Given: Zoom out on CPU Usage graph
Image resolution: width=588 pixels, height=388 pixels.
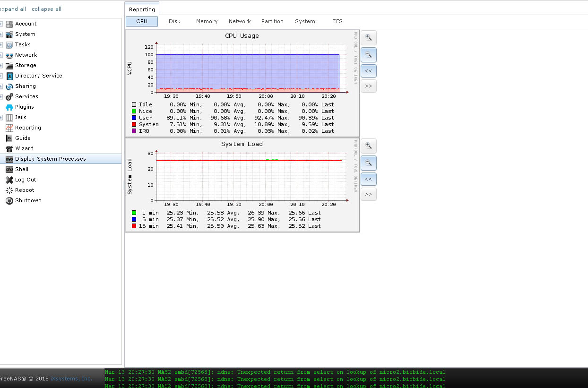Looking at the screenshot, I should coord(369,55).
